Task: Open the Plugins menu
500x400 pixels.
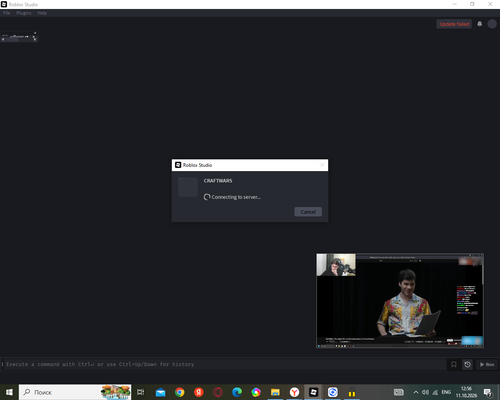Action: tap(24, 13)
